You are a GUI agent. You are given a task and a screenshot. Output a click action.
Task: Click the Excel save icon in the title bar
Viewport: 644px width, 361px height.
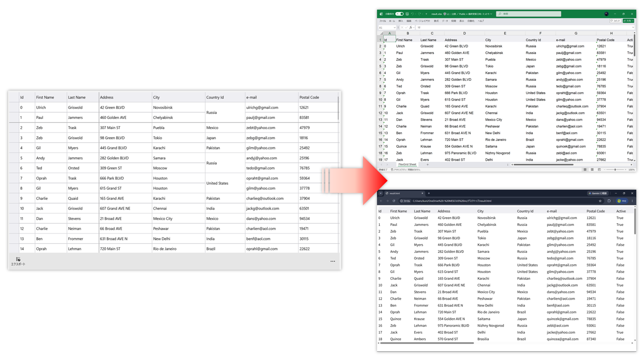tap(407, 14)
